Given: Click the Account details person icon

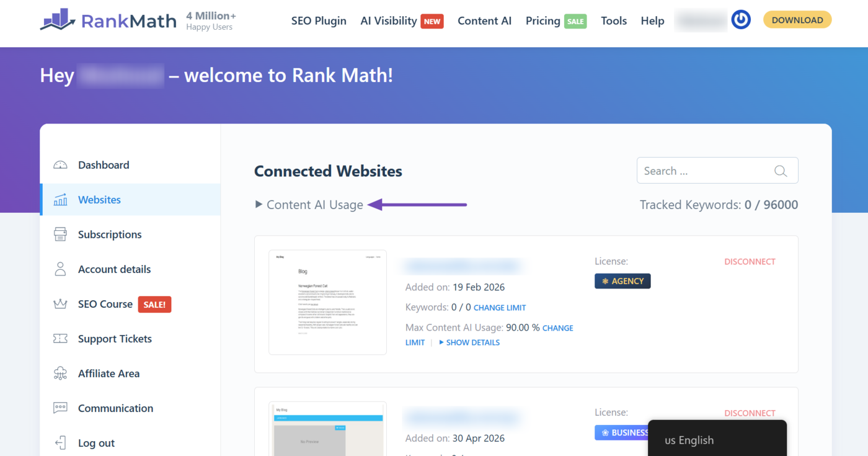Looking at the screenshot, I should (60, 269).
